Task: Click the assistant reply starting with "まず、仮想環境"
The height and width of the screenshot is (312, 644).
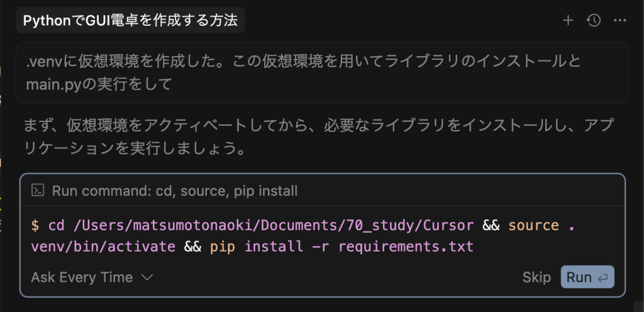Action: tap(314, 138)
